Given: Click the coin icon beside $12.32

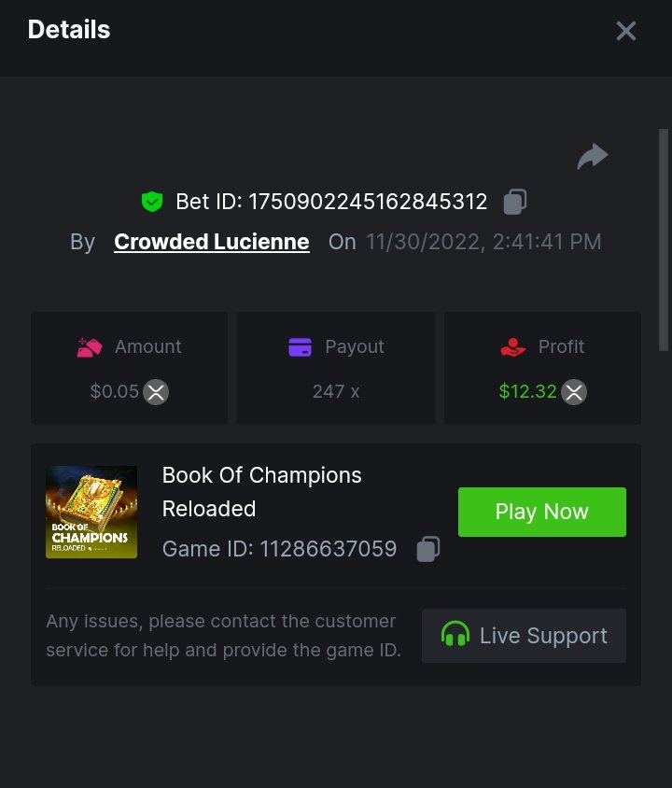Looking at the screenshot, I should click(x=574, y=392).
